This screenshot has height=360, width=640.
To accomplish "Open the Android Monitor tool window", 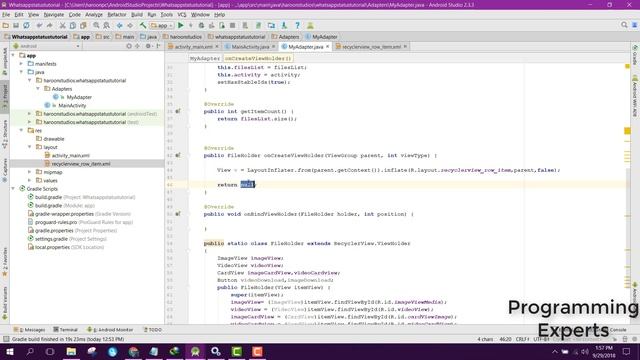I will click(110, 329).
